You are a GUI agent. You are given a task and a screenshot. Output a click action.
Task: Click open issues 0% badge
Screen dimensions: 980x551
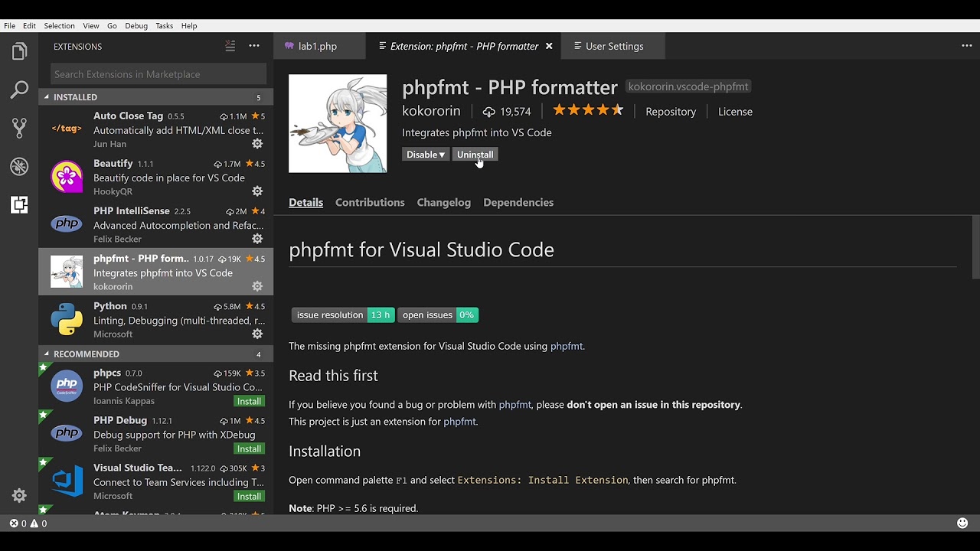[x=438, y=315]
